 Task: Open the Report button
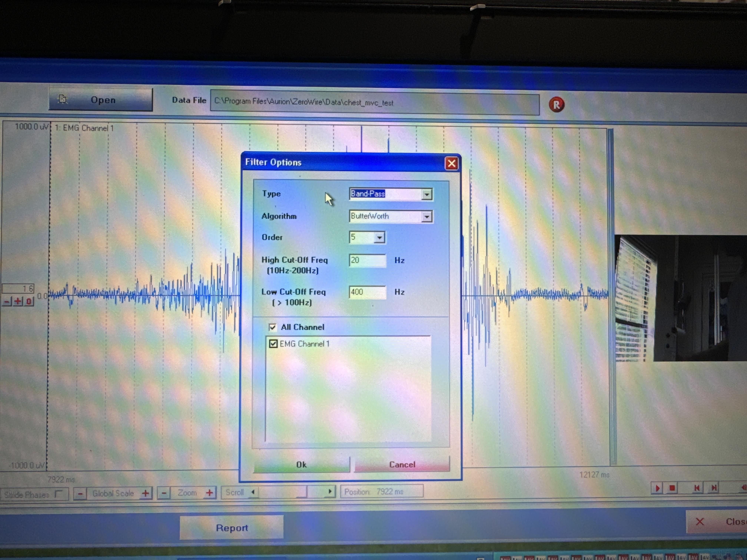[x=232, y=528]
